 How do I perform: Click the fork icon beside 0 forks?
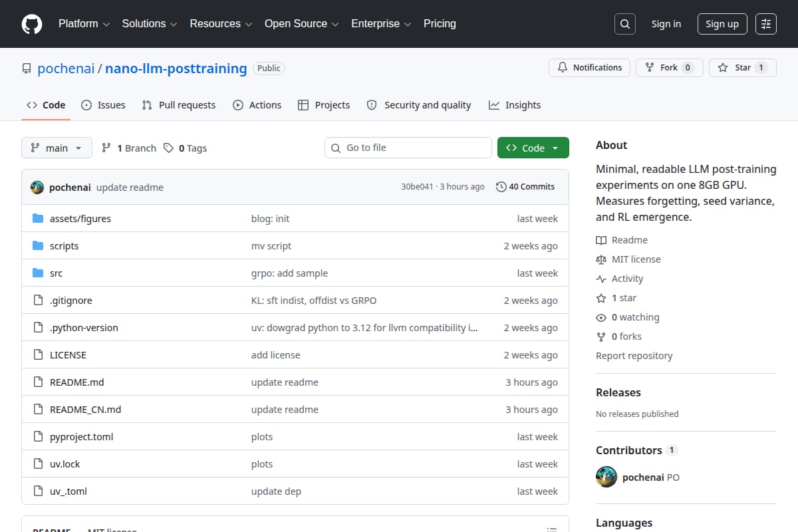coord(601,336)
